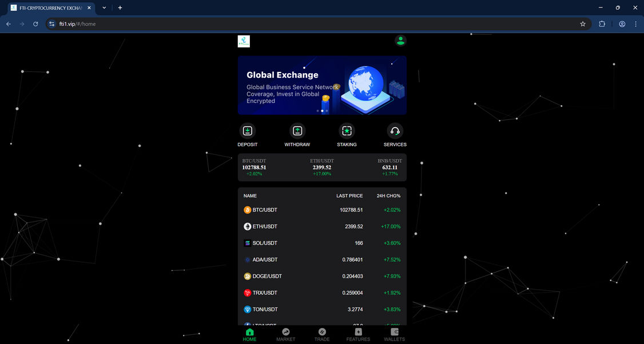Screen dimensions: 644x344
Task: Open the green user profile icon
Action: [x=400, y=41]
